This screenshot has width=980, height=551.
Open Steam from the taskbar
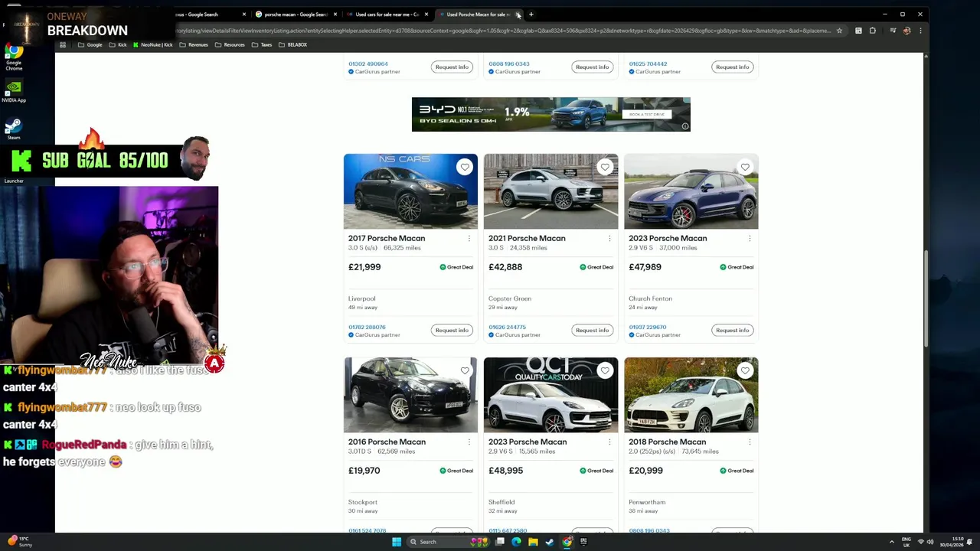point(550,542)
